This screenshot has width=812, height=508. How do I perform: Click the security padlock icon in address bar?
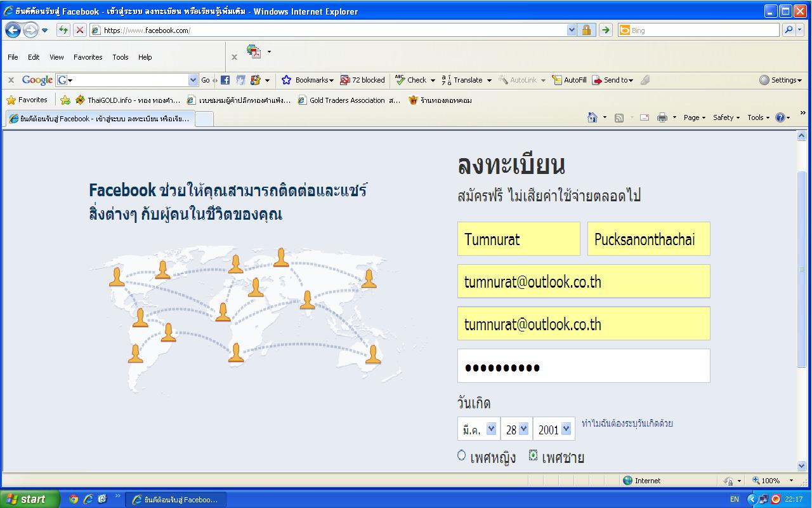587,30
